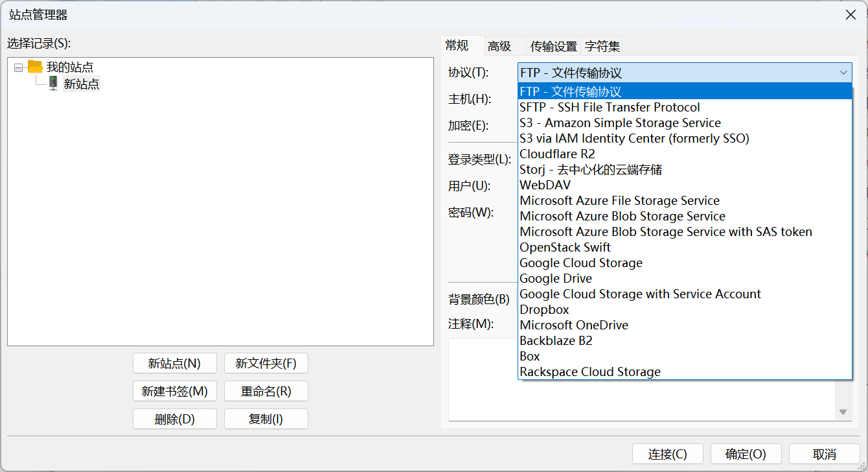868x472 pixels.
Task: Close the 站点管理器 dialog
Action: pyautogui.click(x=851, y=15)
